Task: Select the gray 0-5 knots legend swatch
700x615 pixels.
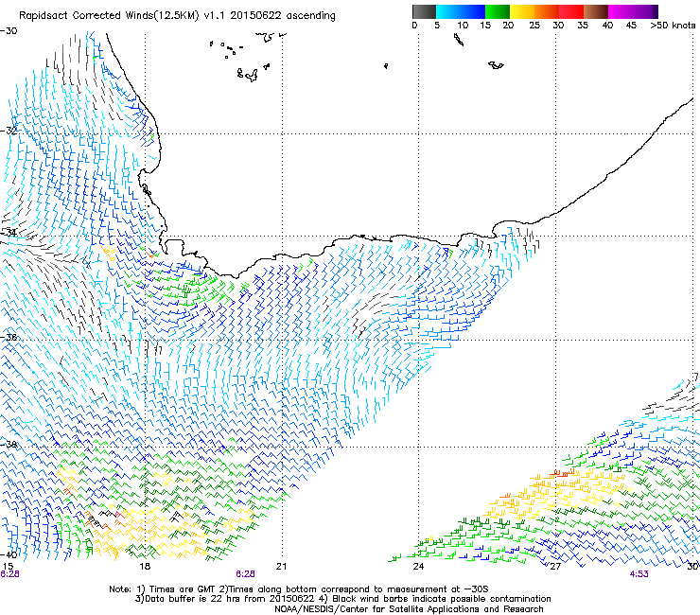Action: [424, 11]
